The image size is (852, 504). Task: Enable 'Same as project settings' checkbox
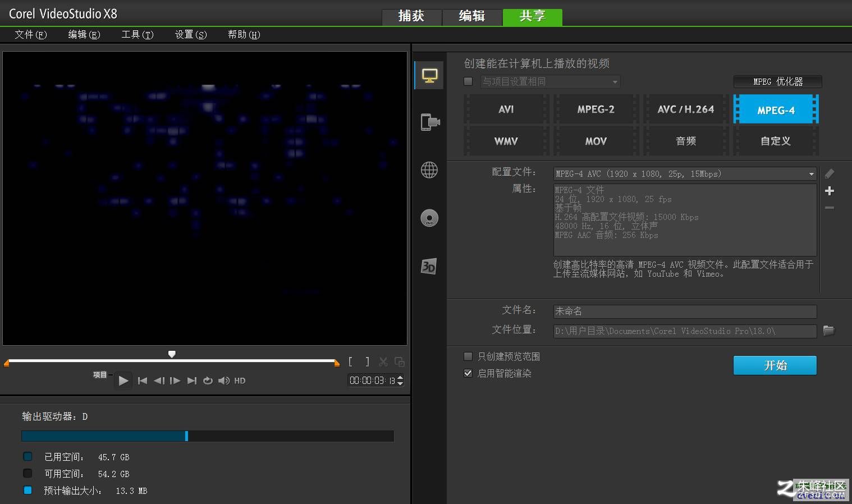(468, 81)
